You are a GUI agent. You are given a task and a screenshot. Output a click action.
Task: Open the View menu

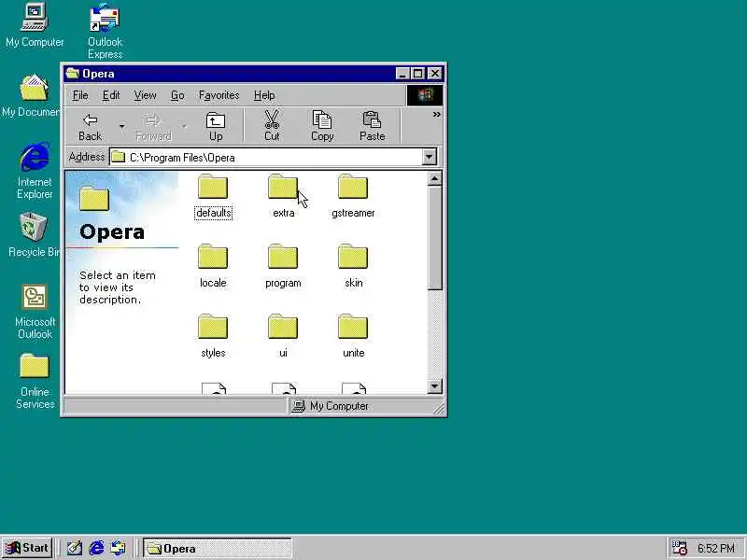pos(145,95)
